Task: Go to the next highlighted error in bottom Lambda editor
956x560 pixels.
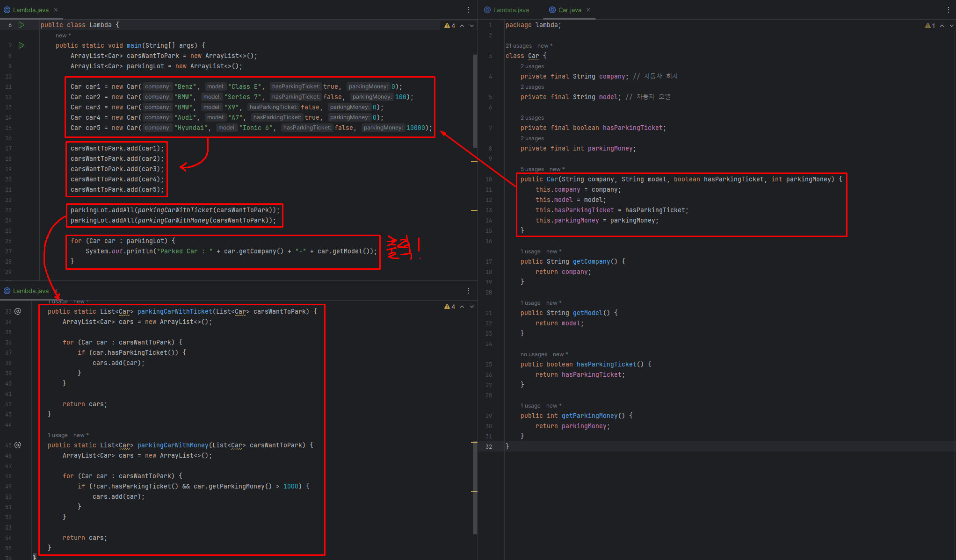Action: coord(472,307)
